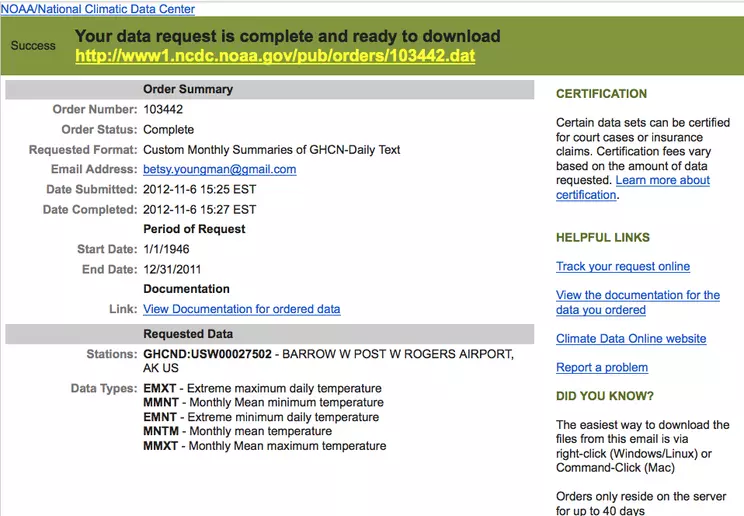Open View the documentation for the data you ordered

pos(638,302)
